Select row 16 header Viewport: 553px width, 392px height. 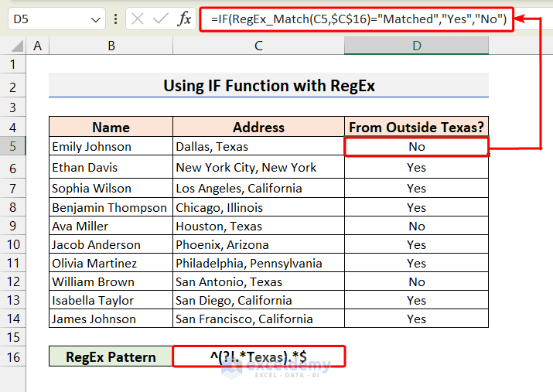coord(12,356)
